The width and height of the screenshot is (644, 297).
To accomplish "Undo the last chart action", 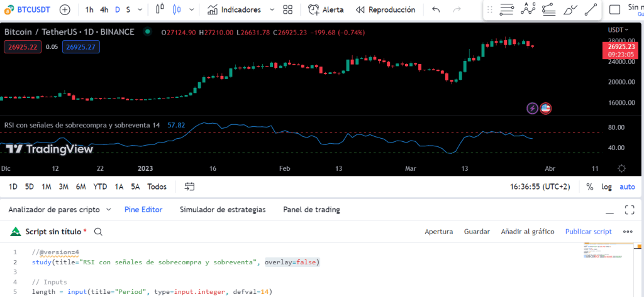I will [436, 9].
